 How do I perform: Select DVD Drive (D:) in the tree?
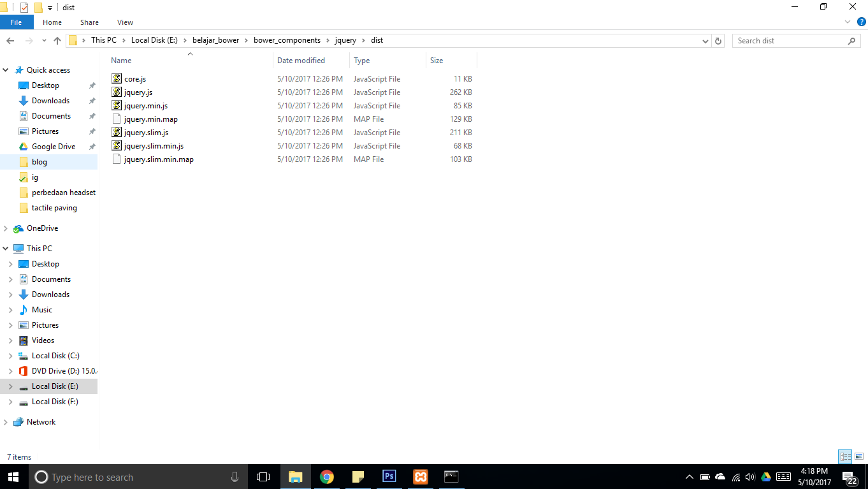point(64,371)
